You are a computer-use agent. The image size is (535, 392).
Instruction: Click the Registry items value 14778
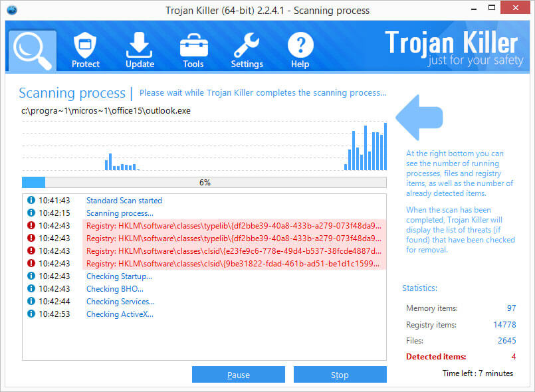pos(504,324)
